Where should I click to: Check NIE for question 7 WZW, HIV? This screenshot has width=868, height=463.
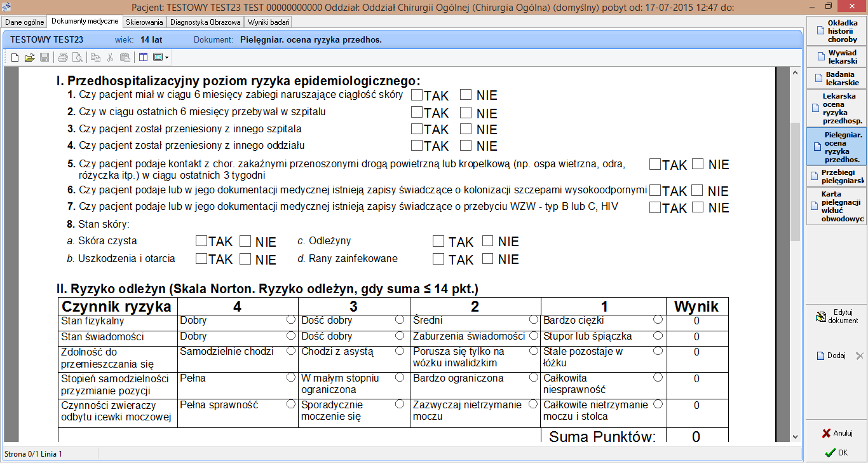(698, 207)
